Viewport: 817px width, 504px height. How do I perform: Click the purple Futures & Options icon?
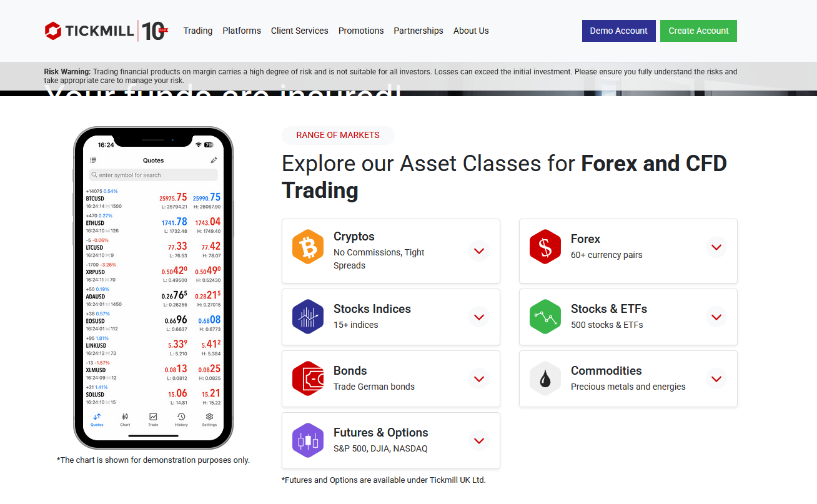click(x=308, y=440)
